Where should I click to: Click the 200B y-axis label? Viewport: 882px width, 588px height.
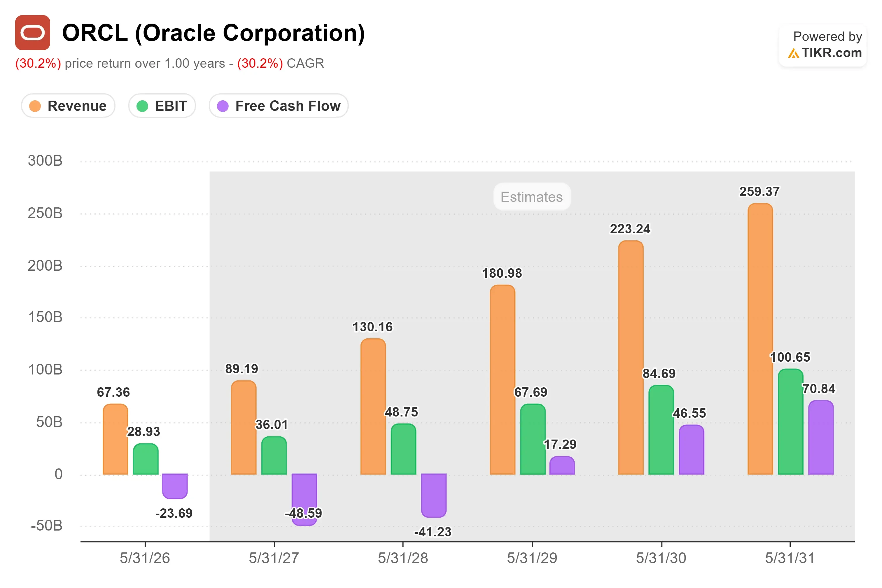point(45,265)
